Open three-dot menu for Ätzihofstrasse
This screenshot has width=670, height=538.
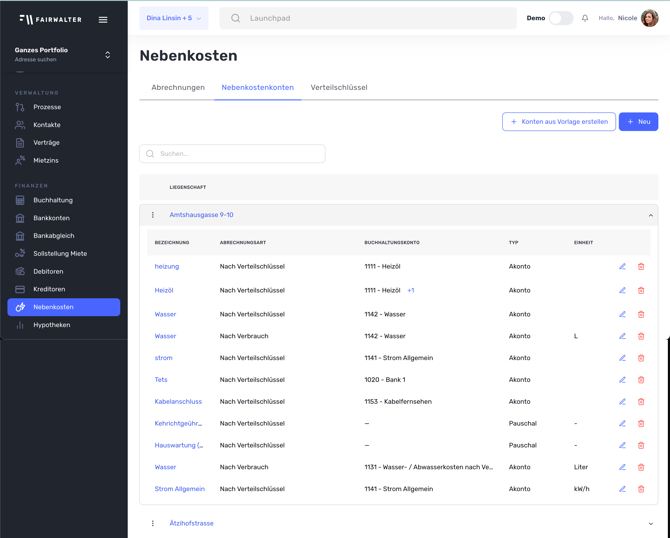[x=153, y=523]
